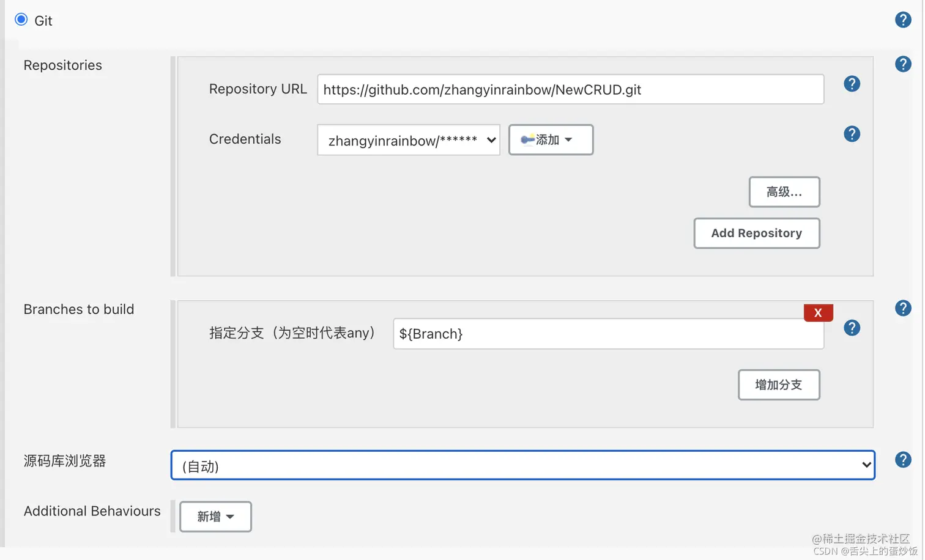The height and width of the screenshot is (560, 925).
Task: Open help for Credentials field
Action: 852,134
